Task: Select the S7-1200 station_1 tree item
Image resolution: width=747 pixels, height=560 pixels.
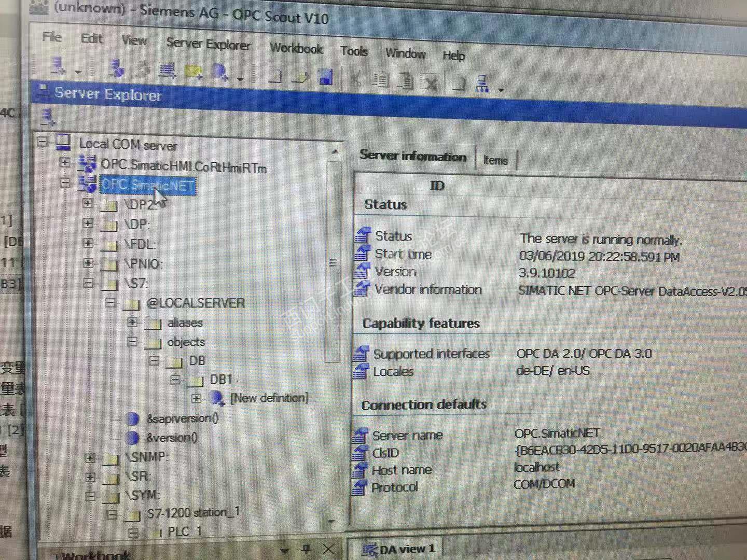Action: pos(193,513)
